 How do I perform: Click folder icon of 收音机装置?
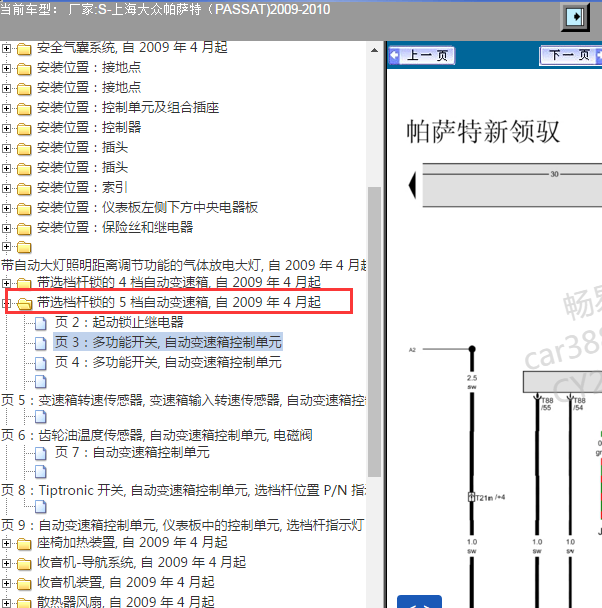click(x=24, y=584)
